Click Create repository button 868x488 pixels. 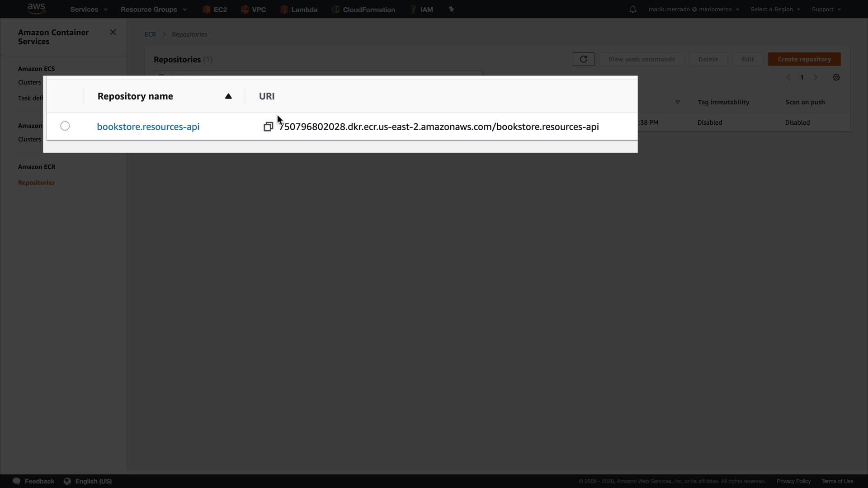click(804, 59)
